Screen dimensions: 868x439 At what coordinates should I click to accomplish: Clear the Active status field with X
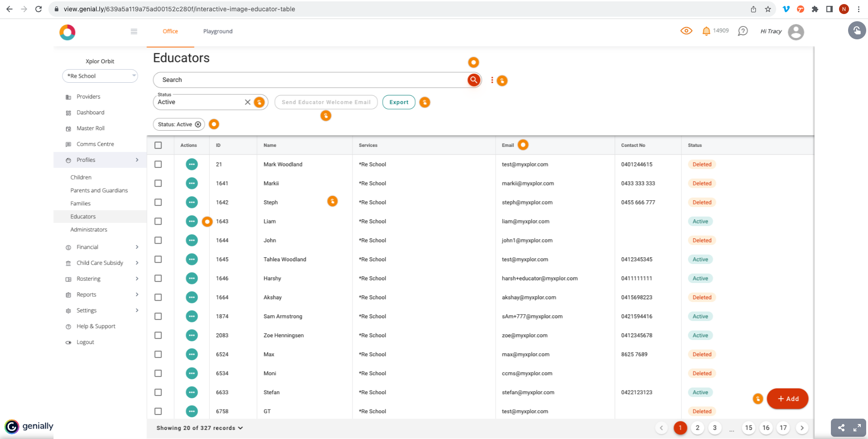(x=248, y=102)
